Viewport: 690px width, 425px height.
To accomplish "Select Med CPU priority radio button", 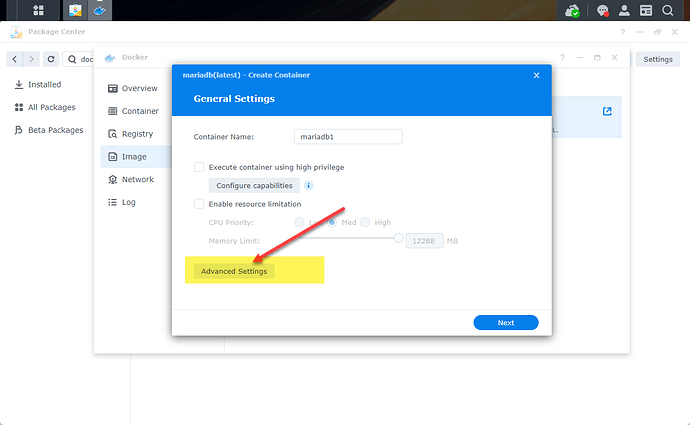I will [332, 223].
